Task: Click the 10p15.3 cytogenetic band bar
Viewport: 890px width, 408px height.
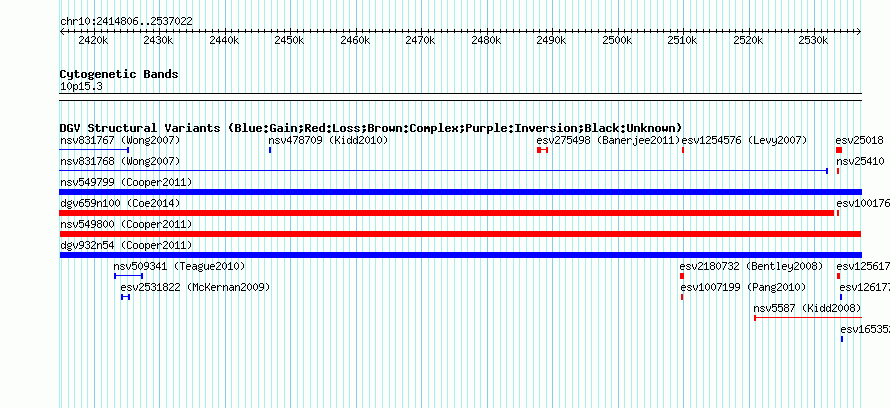Action: [460, 97]
